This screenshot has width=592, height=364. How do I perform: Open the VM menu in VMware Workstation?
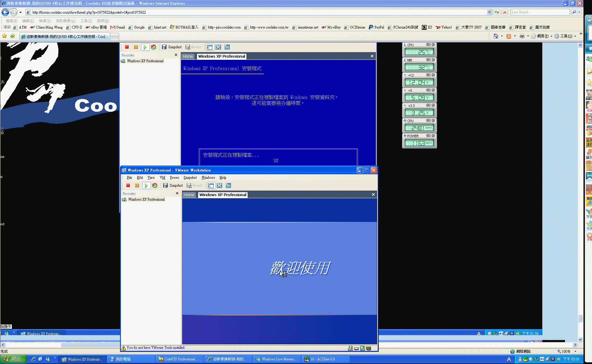pyautogui.click(x=163, y=178)
